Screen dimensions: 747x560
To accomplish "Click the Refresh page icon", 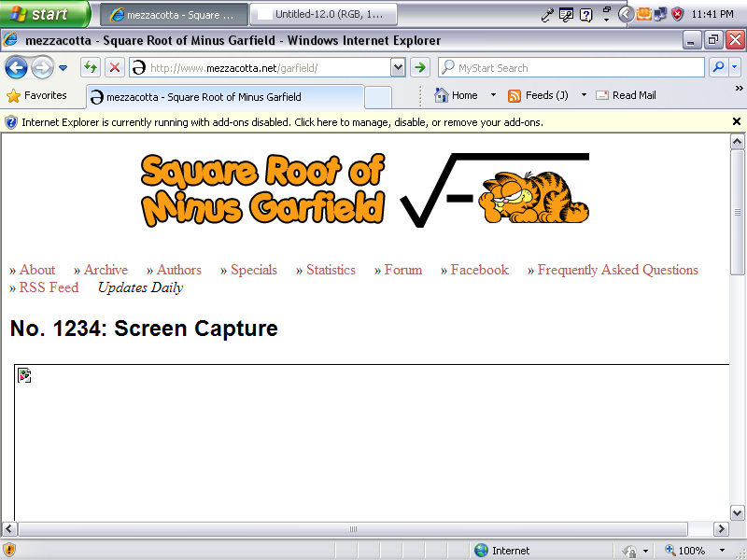I will pyautogui.click(x=90, y=67).
